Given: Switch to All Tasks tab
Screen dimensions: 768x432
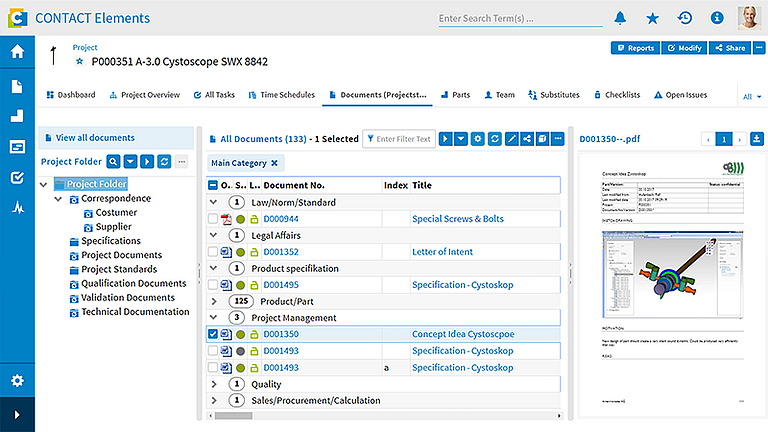Looking at the screenshot, I should tap(214, 95).
